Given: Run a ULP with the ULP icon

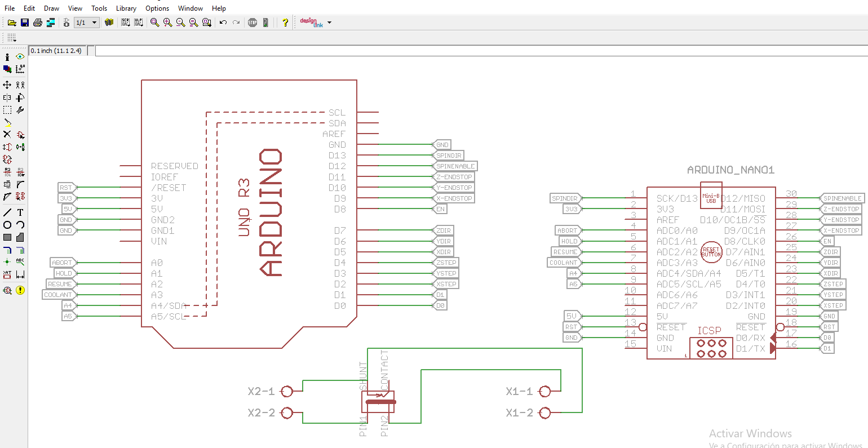Looking at the screenshot, I should point(138,23).
